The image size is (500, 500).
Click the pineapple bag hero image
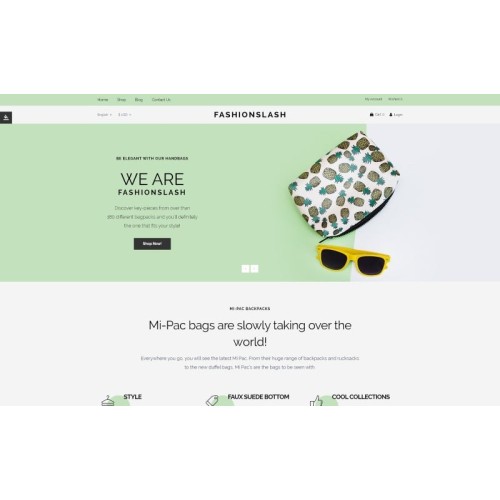tap(344, 185)
